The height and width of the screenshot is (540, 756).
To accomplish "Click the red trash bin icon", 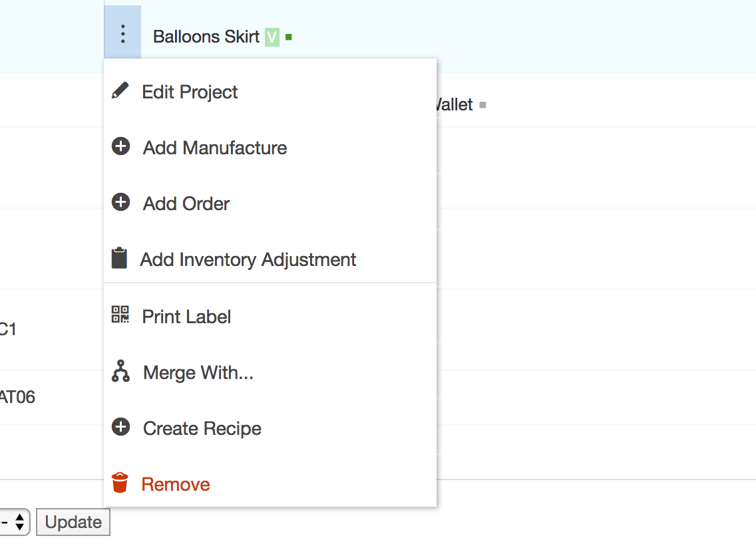I will (120, 483).
